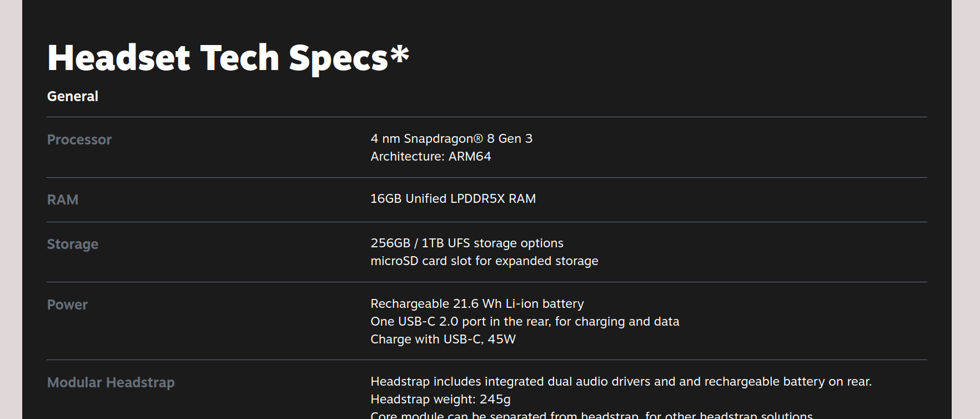This screenshot has width=980, height=419.
Task: Click the partially visible "Core module" line
Action: 591,415
